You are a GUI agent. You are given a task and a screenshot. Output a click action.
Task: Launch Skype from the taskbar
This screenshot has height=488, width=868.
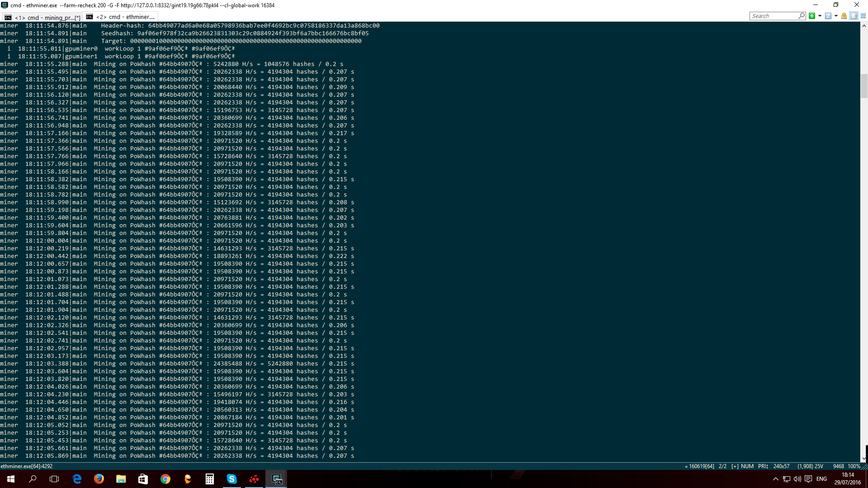click(x=232, y=479)
